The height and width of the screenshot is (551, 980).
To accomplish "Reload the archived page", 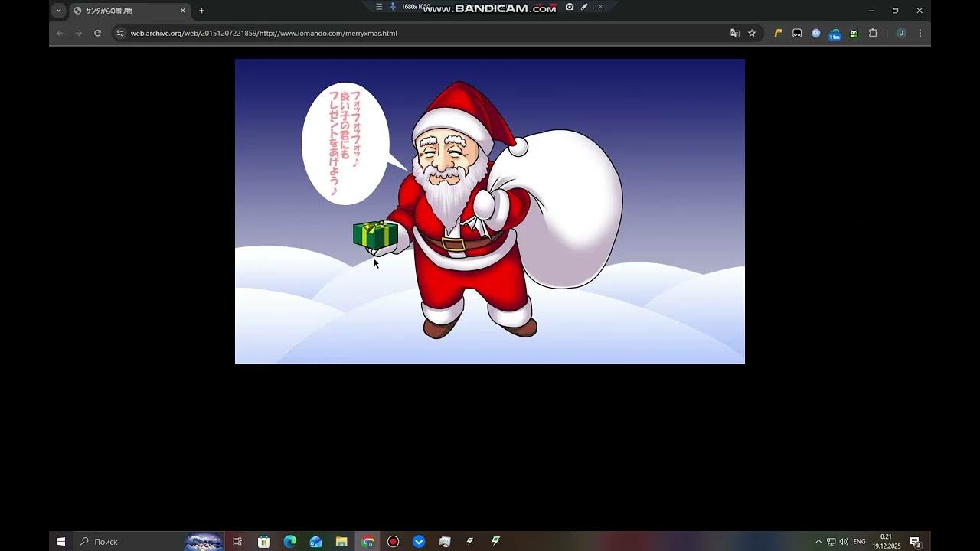I will point(97,33).
